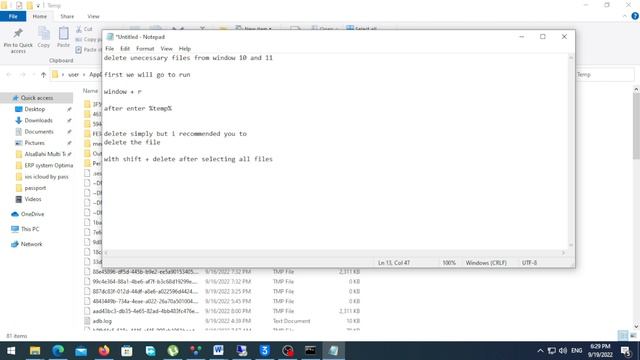Select OneDrive in navigation pane

32,214
